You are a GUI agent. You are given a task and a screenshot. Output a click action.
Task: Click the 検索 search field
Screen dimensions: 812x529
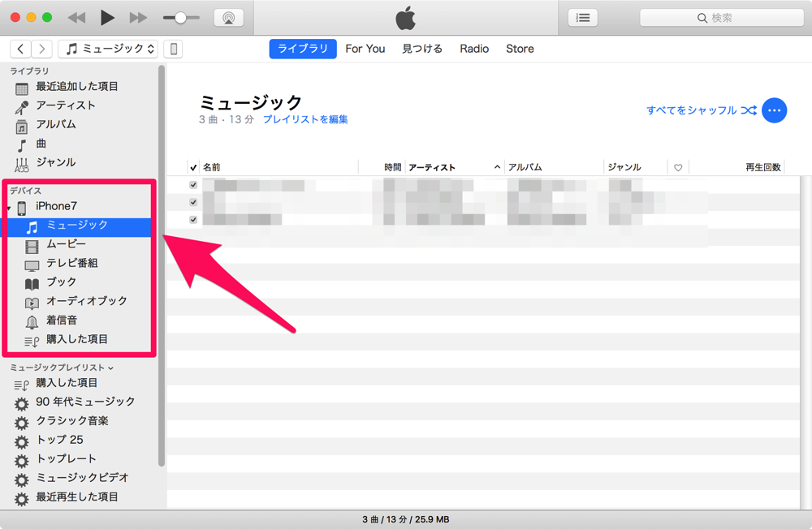721,18
